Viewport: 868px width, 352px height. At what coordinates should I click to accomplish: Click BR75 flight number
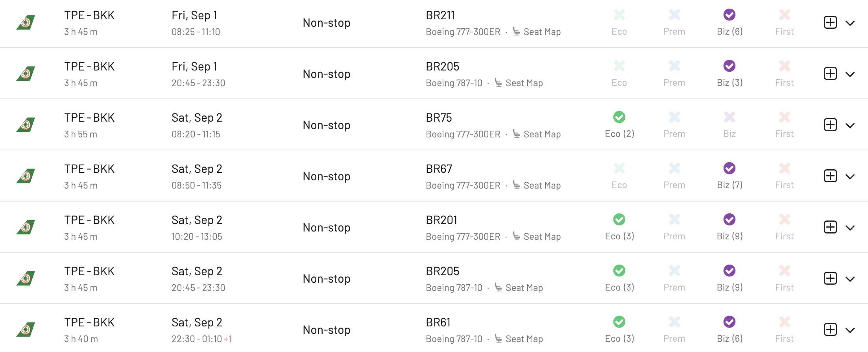[x=439, y=118]
